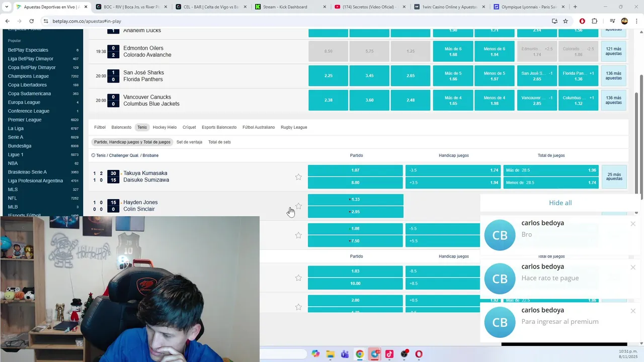Select the Críquet sport tab

[189, 127]
